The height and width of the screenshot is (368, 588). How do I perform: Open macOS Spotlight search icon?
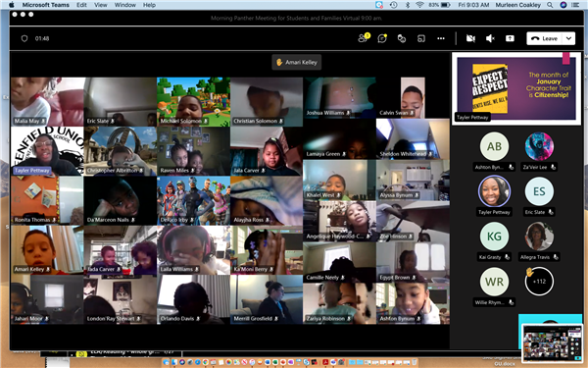pos(550,5)
